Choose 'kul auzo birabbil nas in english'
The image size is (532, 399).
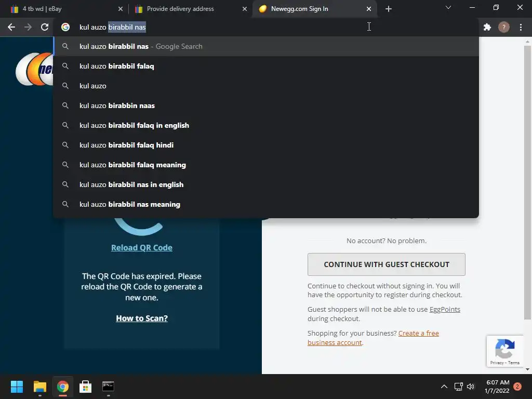(x=266, y=184)
